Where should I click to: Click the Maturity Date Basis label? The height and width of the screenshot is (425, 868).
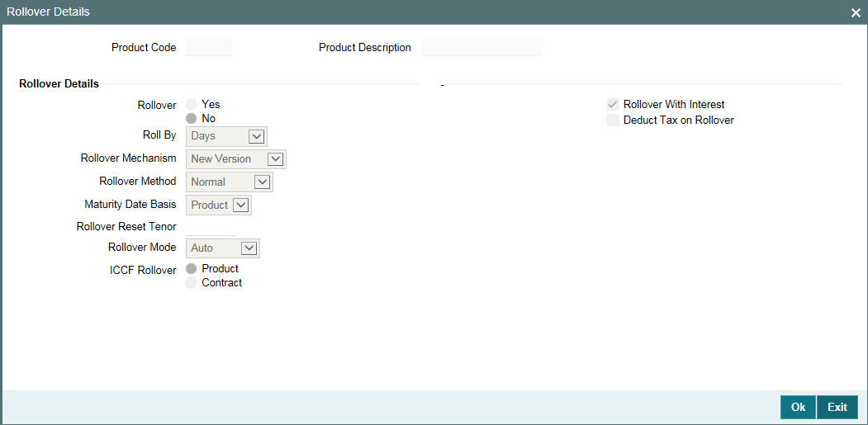(130, 204)
